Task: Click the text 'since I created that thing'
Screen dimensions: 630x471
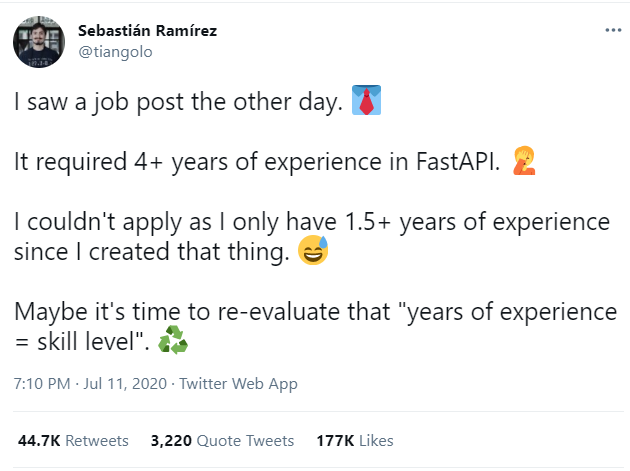Action: (151, 253)
